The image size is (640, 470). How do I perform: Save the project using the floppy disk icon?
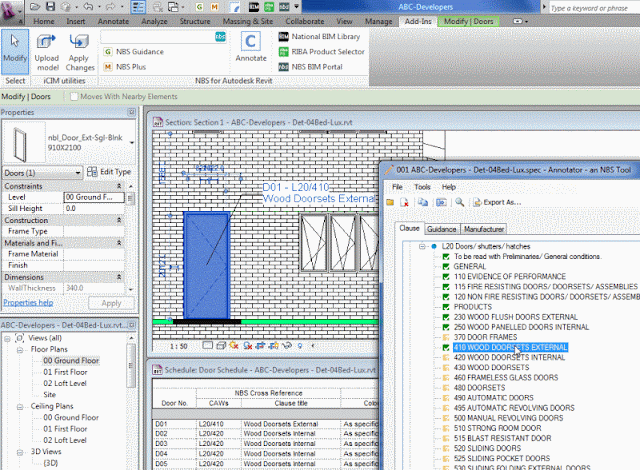50,7
